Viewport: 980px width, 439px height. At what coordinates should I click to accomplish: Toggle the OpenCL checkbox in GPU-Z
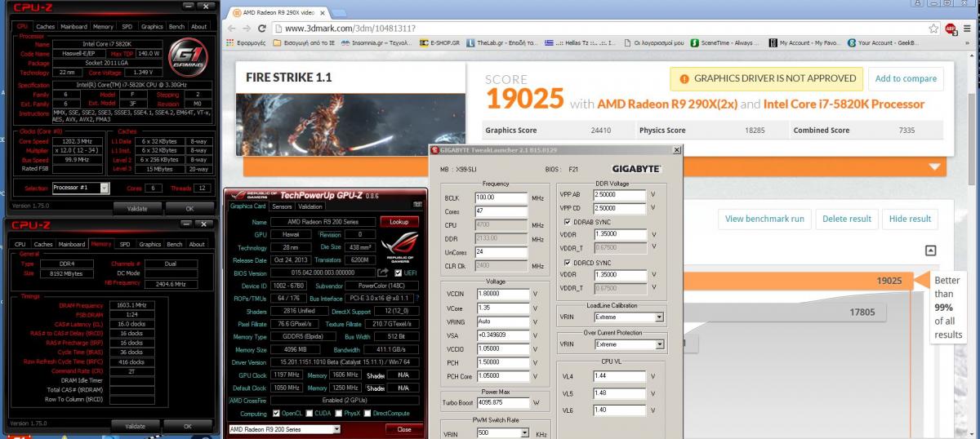coord(277,413)
